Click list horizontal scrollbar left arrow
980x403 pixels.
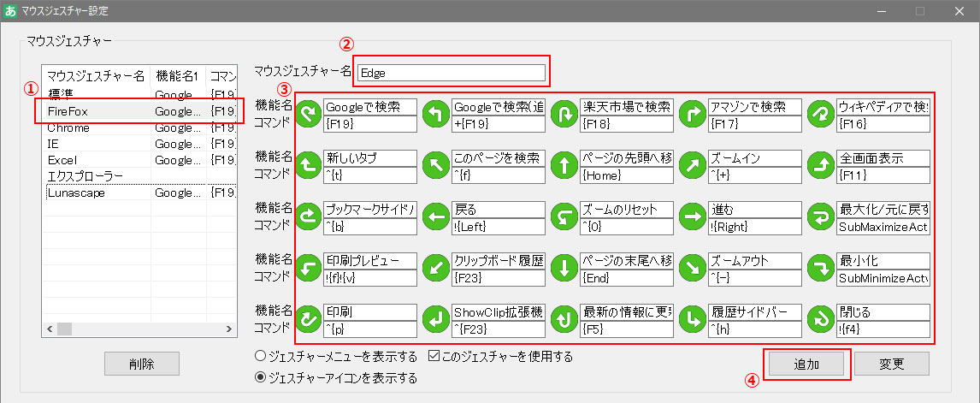click(49, 329)
